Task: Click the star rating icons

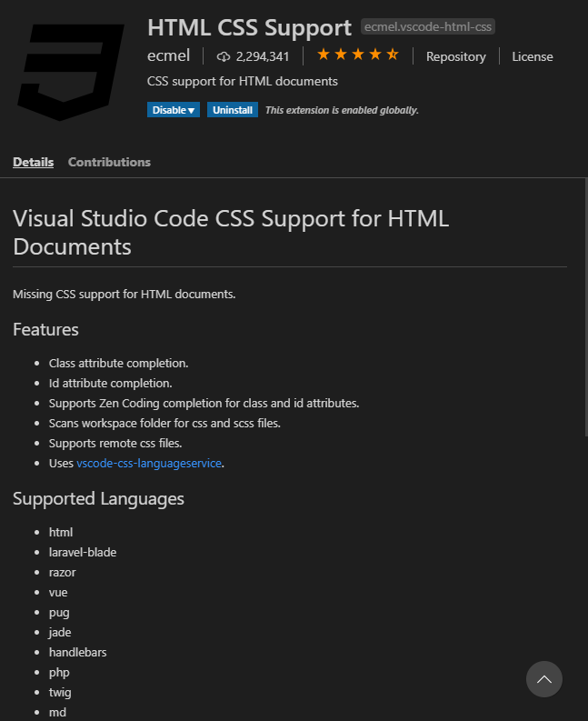Action: click(358, 55)
